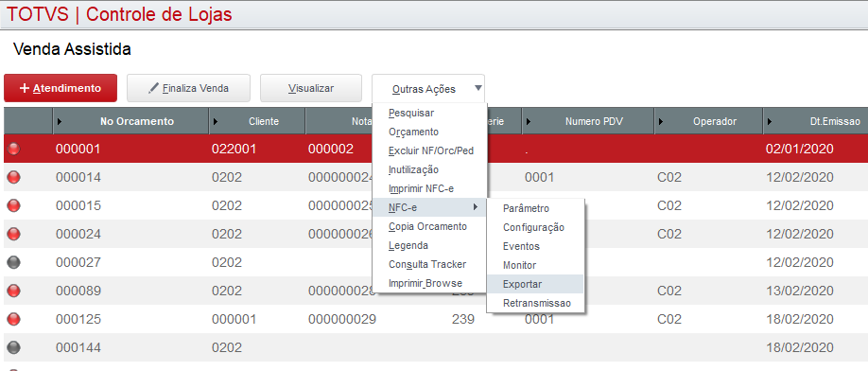Click the red status icon of row 000089
Viewport: 868px width, 371px height.
click(x=14, y=291)
